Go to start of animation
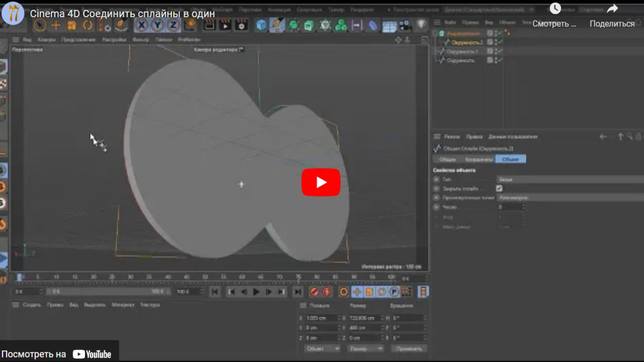The image size is (644, 362). pyautogui.click(x=215, y=292)
